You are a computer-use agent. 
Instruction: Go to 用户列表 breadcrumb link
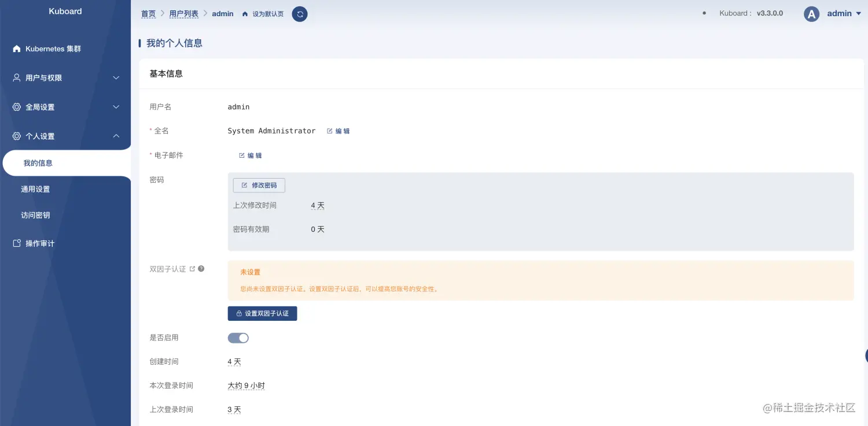coord(184,14)
